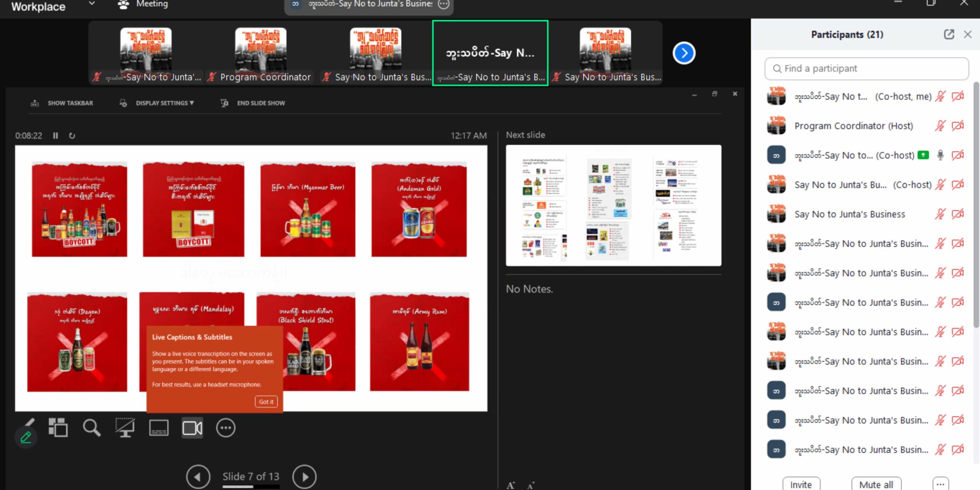The height and width of the screenshot is (490, 980).
Task: Click the Dagon beer slide image
Action: click(77, 342)
